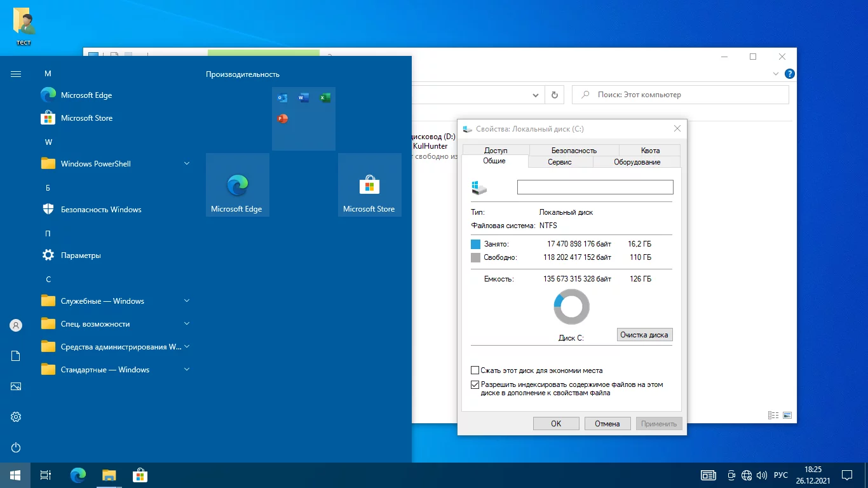Click the refresh button in Explorer
Screen dimensions: 868x488
554,95
